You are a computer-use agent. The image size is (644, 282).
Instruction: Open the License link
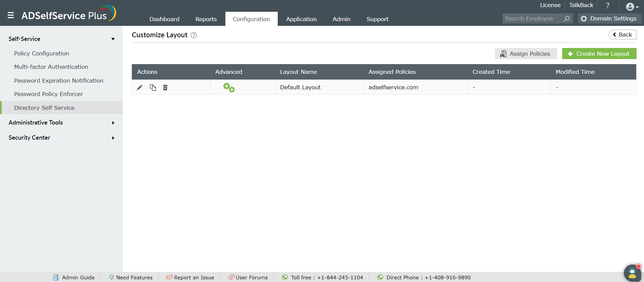coord(550,5)
